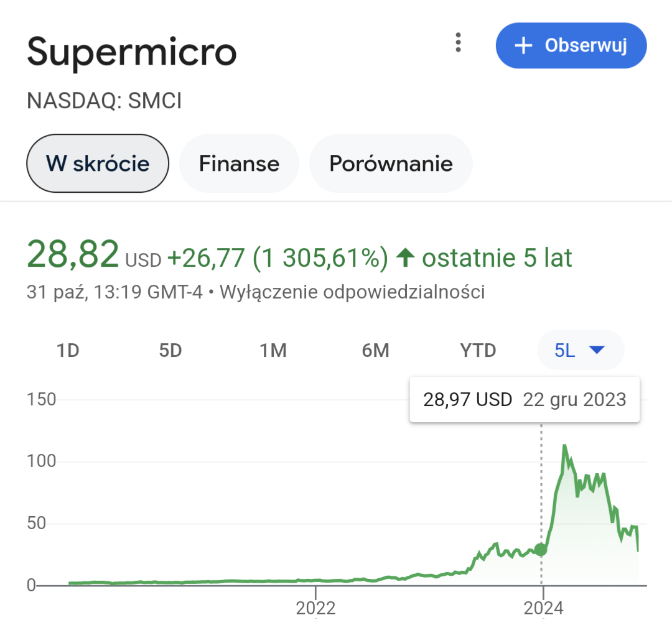672x633 pixels.
Task: Select the 1M time period
Action: [x=273, y=351]
